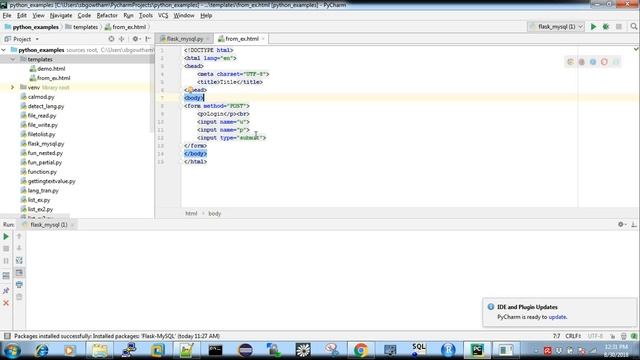This screenshot has width=640, height=360.
Task: Rerun flask_mysql in the Run panel
Action: pyautogui.click(x=6, y=237)
